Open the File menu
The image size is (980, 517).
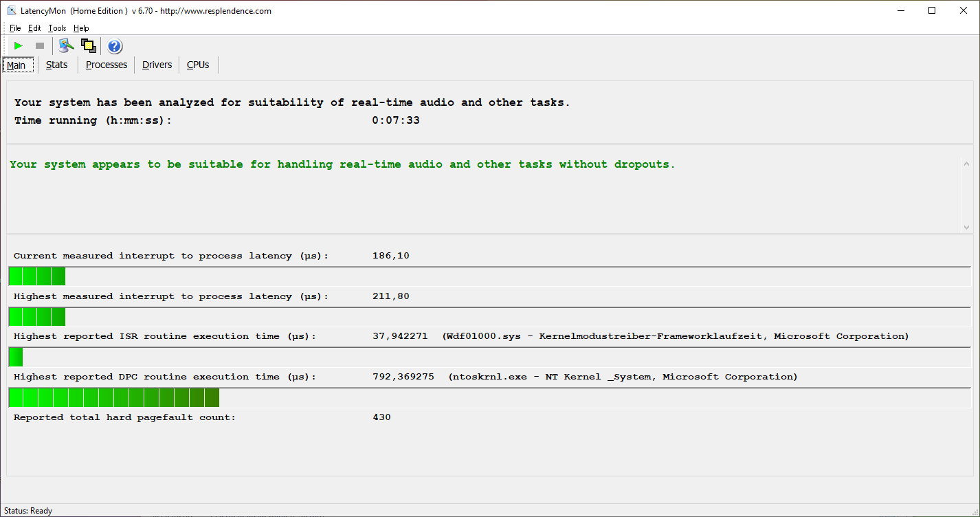15,28
